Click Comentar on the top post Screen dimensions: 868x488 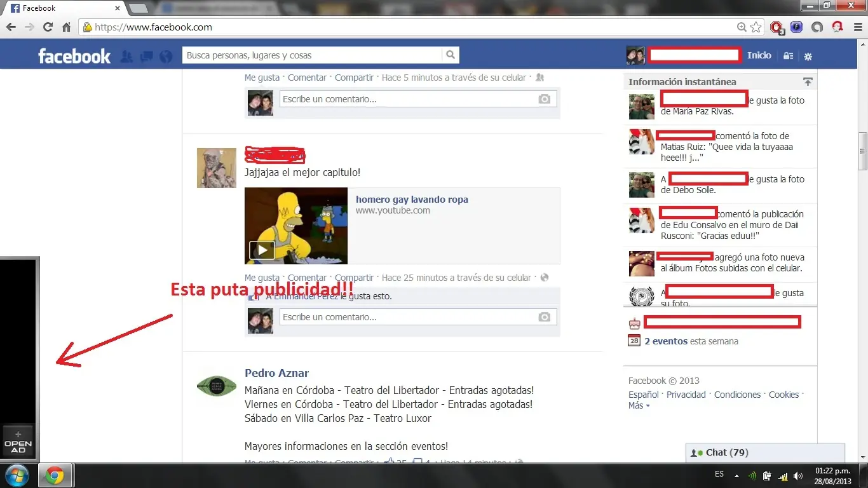point(307,78)
